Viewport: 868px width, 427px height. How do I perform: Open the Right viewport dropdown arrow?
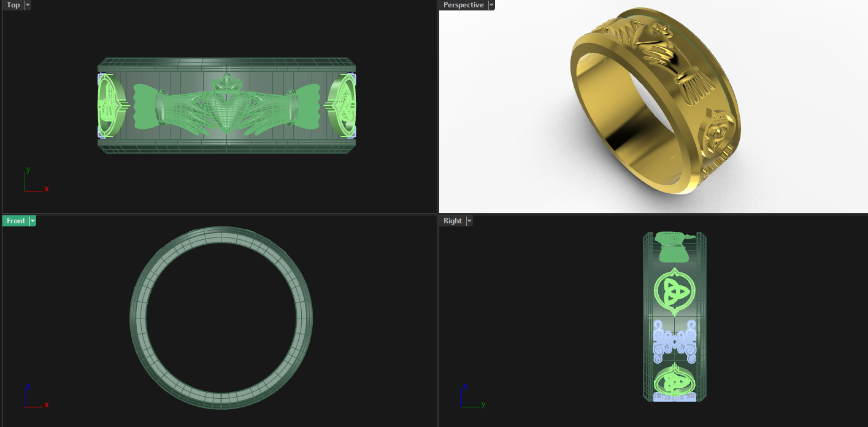tap(469, 221)
